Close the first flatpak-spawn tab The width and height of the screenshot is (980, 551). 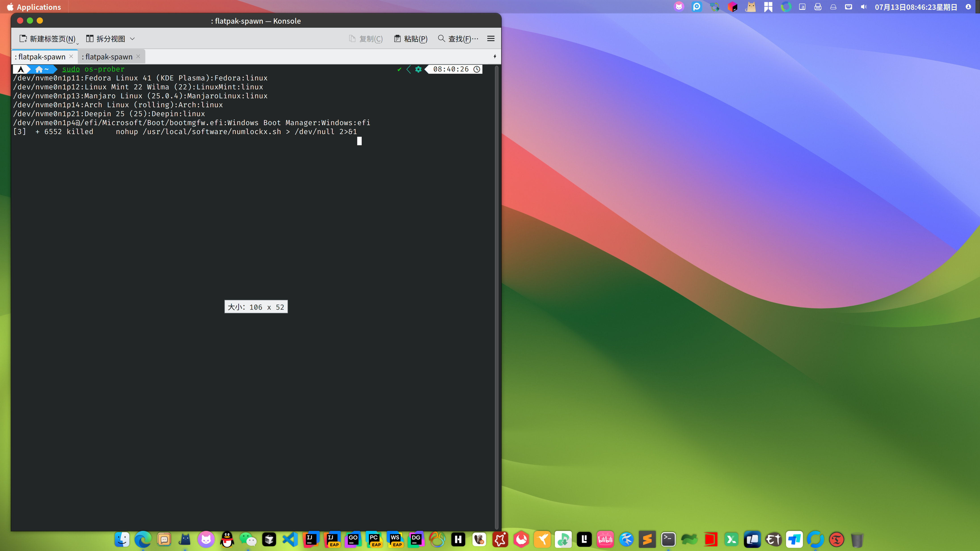tap(71, 56)
